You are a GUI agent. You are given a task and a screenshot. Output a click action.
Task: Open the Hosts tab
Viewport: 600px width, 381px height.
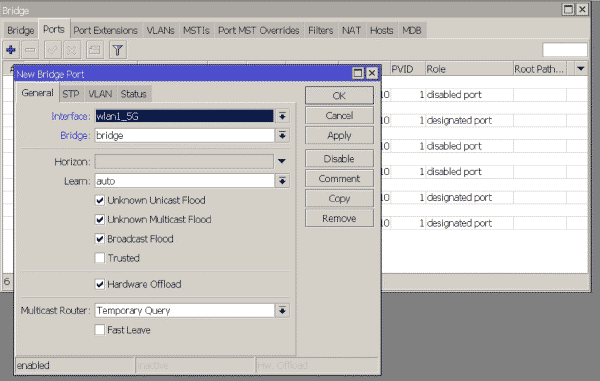click(x=382, y=31)
